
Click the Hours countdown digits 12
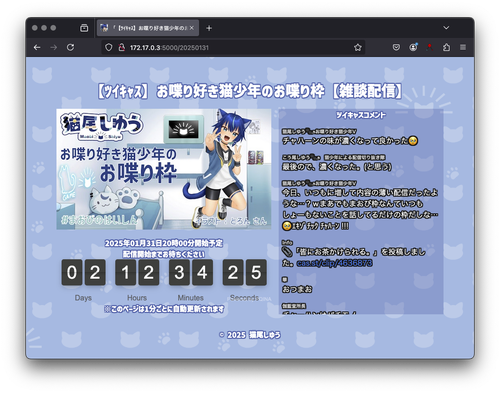(x=137, y=273)
